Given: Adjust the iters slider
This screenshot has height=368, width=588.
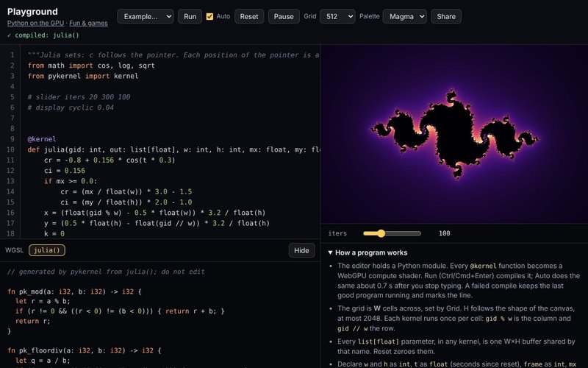Looking at the screenshot, I should point(392,233).
